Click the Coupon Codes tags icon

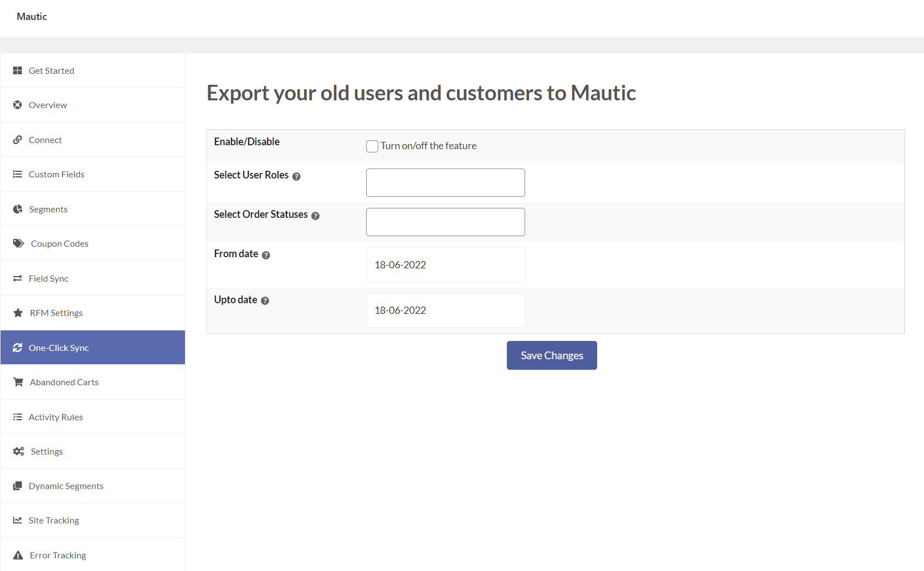point(19,243)
